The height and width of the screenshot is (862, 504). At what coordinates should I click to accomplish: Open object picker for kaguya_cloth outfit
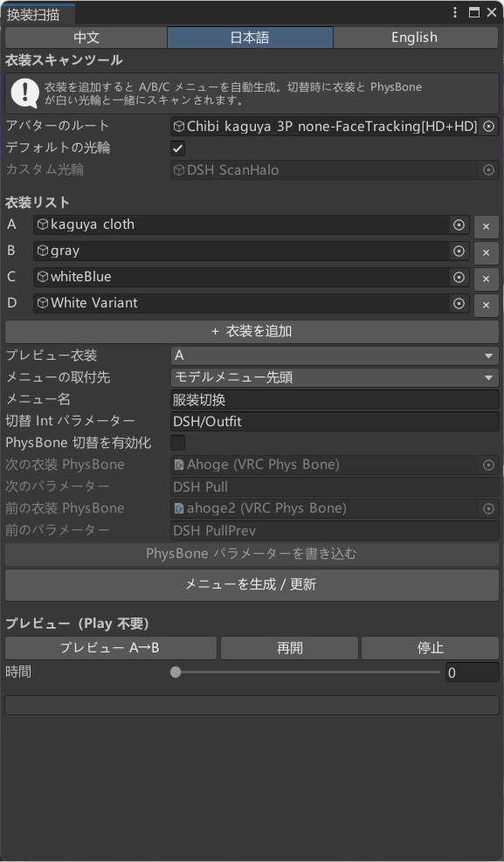coord(459,224)
